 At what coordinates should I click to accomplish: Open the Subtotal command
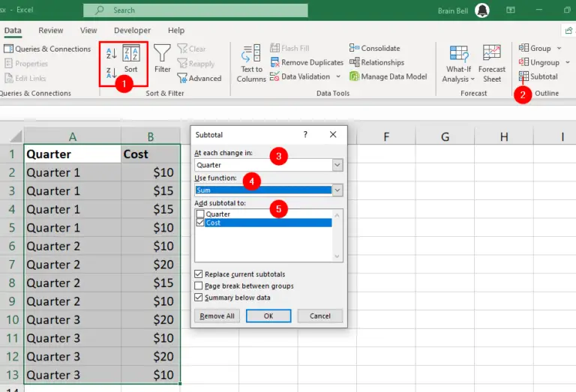coord(538,76)
